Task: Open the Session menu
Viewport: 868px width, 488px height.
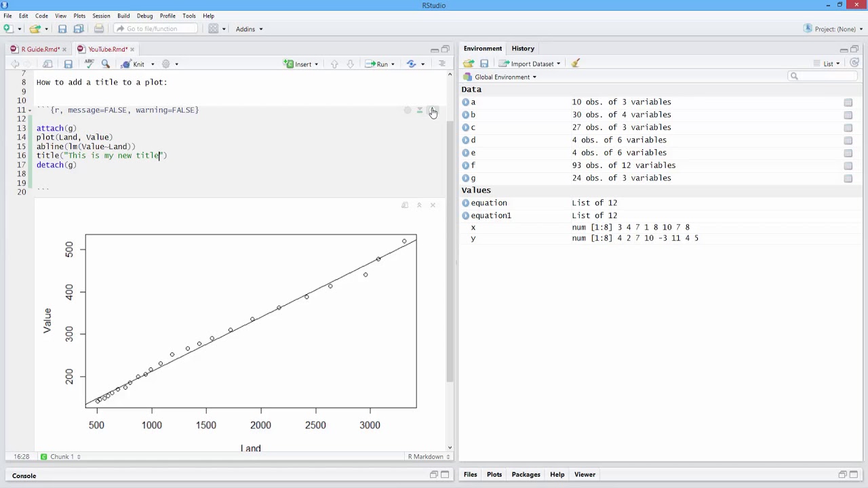Action: [x=101, y=16]
